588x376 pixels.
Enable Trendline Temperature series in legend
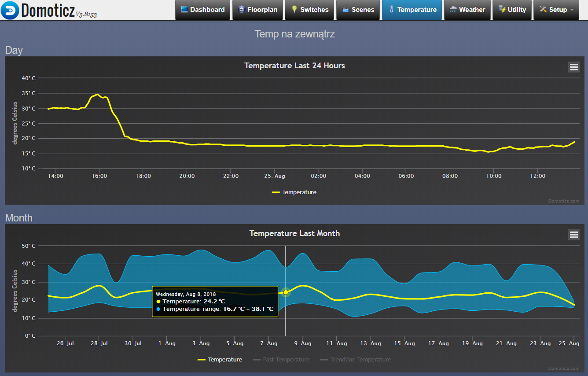pos(356,360)
